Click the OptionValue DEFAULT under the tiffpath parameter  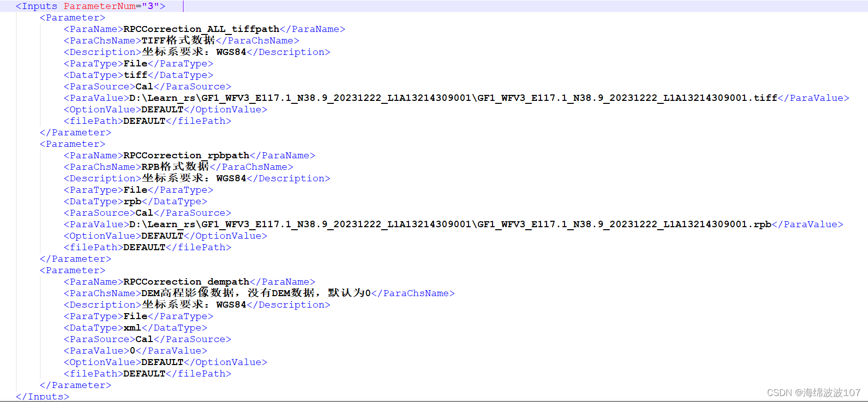tap(162, 109)
